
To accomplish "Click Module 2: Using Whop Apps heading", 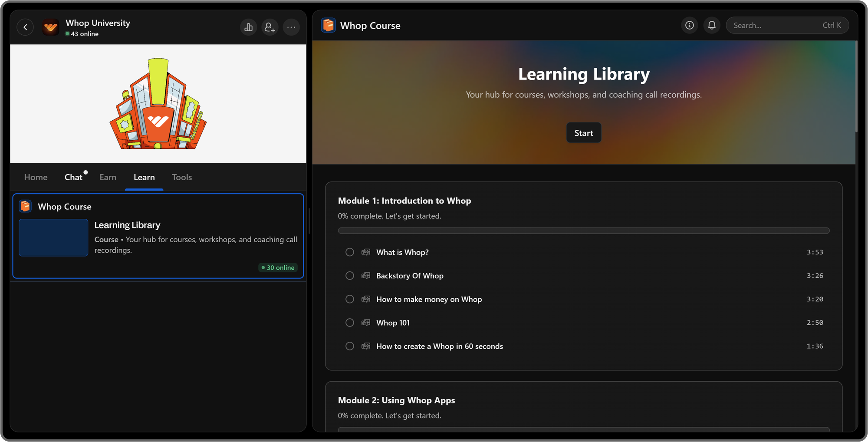I will point(397,400).
